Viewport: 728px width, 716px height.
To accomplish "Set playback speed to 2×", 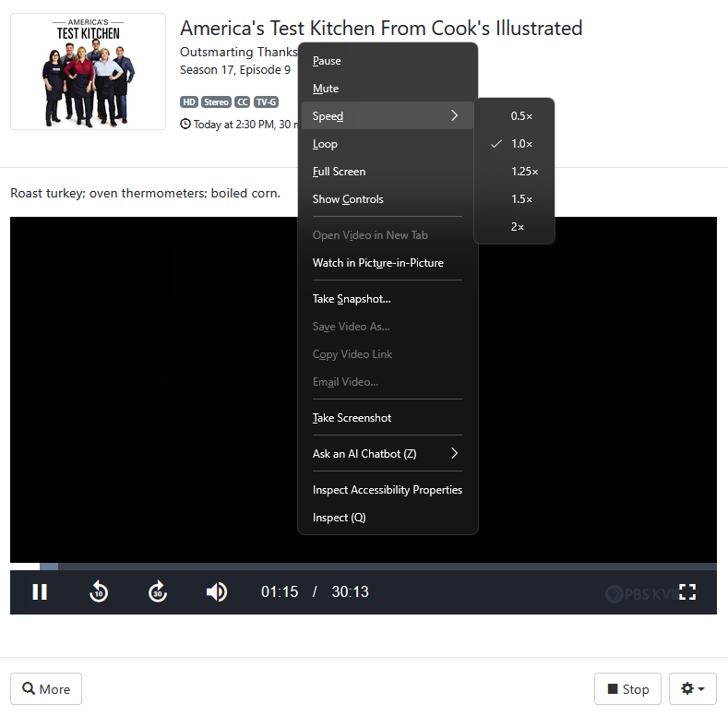I will coord(518,227).
